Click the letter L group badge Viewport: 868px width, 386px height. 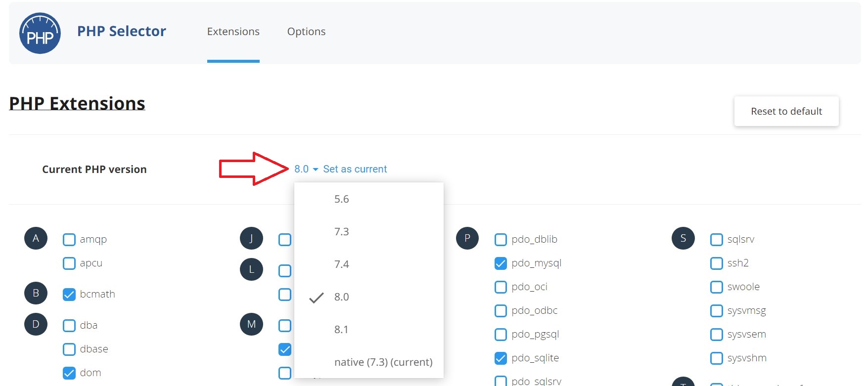click(251, 269)
